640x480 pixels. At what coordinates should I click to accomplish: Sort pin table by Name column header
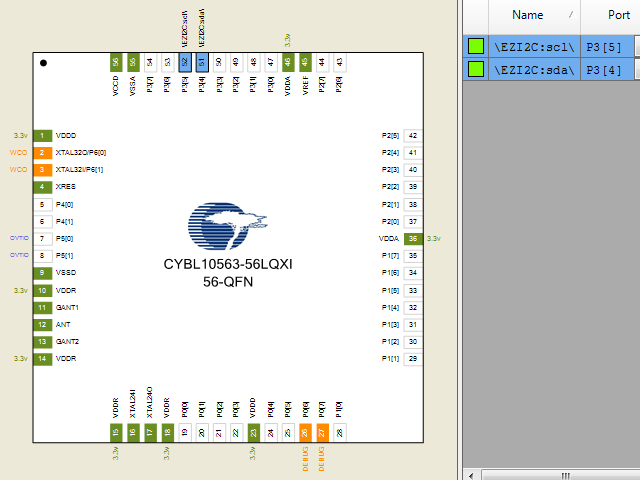click(x=534, y=16)
